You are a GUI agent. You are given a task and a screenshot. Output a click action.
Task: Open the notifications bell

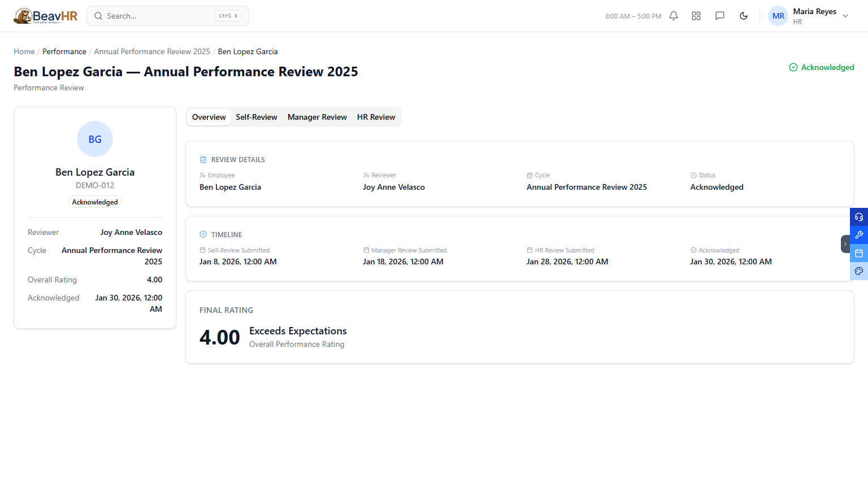(674, 16)
